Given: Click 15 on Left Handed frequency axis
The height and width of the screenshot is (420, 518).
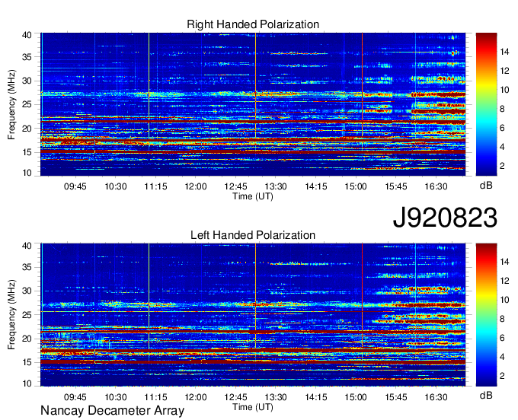Looking at the screenshot, I should coord(27,363).
